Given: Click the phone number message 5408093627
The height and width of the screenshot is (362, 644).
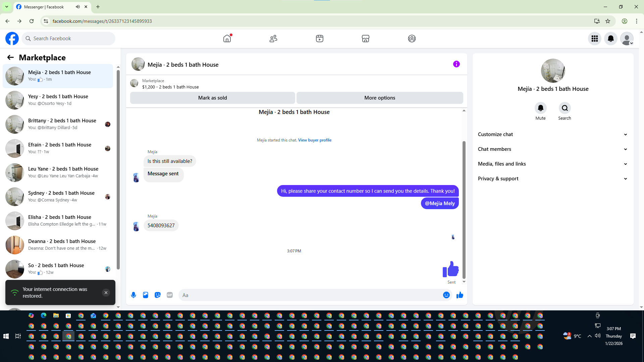Looking at the screenshot, I should (x=161, y=226).
